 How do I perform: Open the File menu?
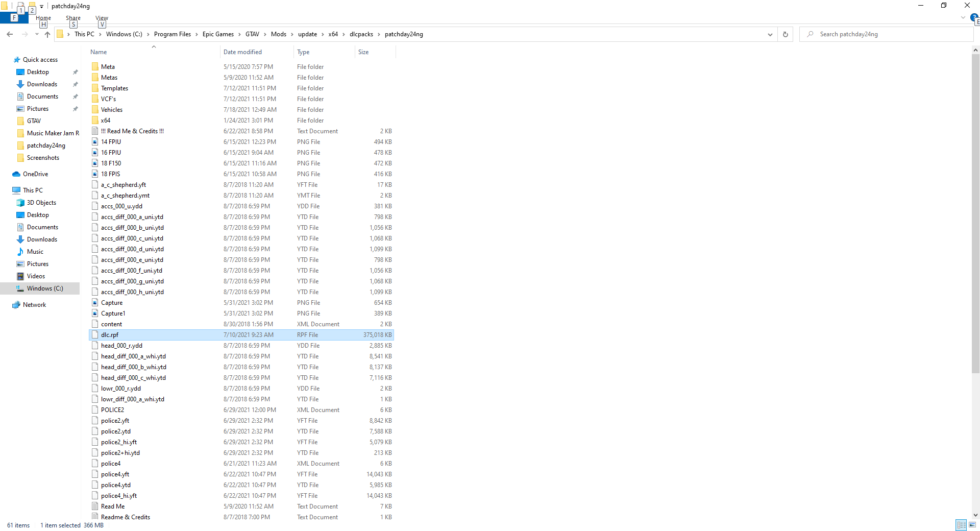14,18
